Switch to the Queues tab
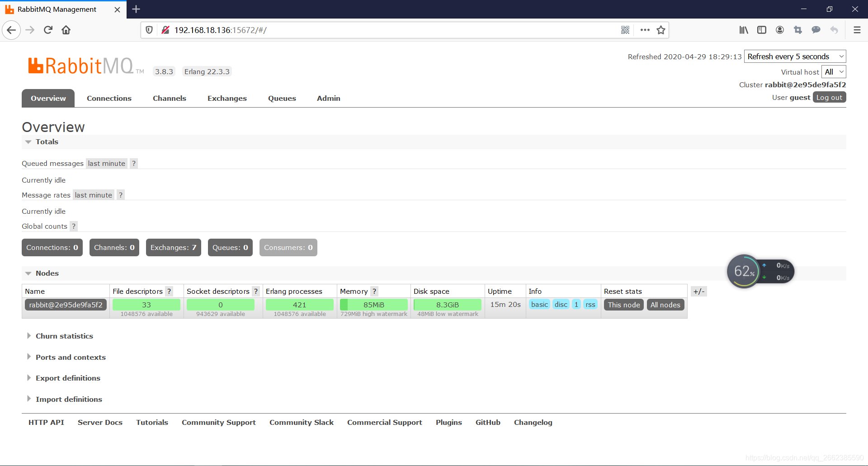Image resolution: width=868 pixels, height=466 pixels. coord(282,99)
